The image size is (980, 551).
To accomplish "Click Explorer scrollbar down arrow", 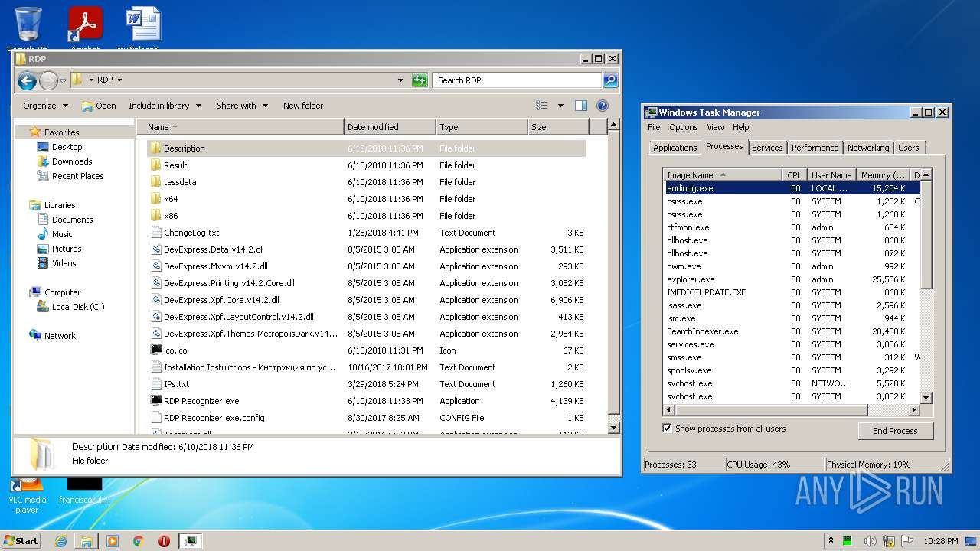I will 613,427.
